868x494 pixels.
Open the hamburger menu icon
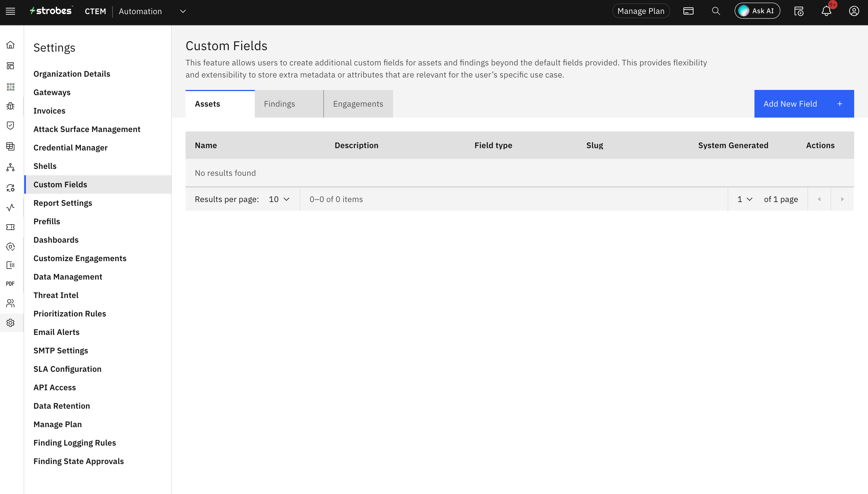[10, 11]
